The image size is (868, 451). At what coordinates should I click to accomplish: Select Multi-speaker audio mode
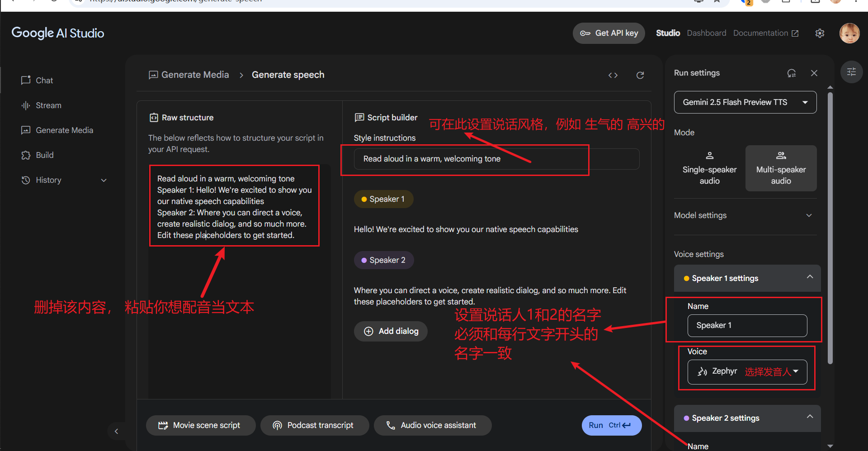tap(781, 168)
